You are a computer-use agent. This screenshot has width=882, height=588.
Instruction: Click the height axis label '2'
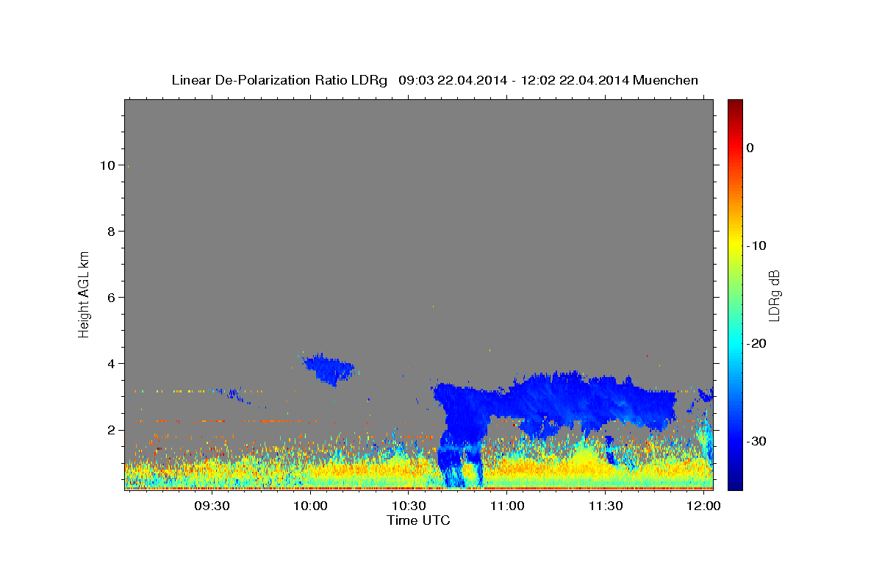coord(112,429)
